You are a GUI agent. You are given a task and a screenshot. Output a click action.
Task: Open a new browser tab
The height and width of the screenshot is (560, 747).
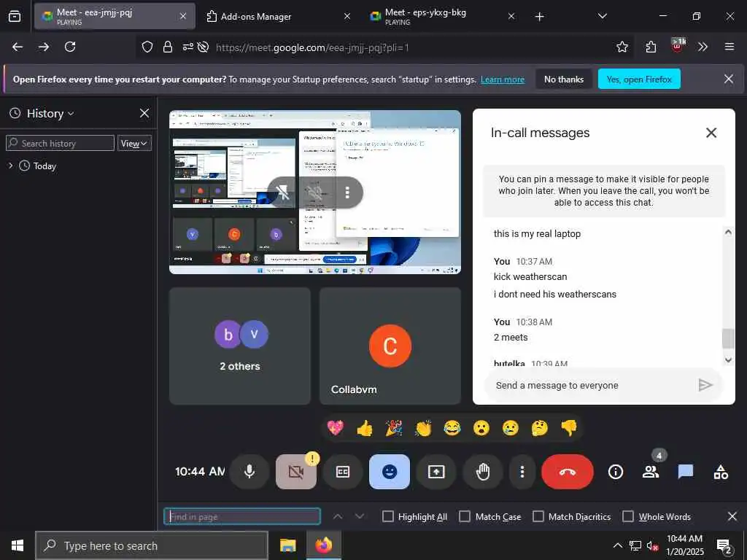[539, 16]
